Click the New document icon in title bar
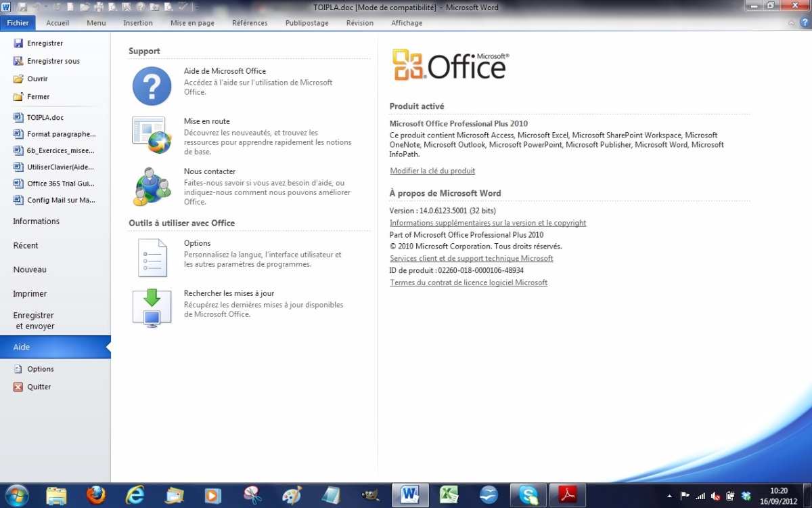The width and height of the screenshot is (812, 508). pos(70,7)
